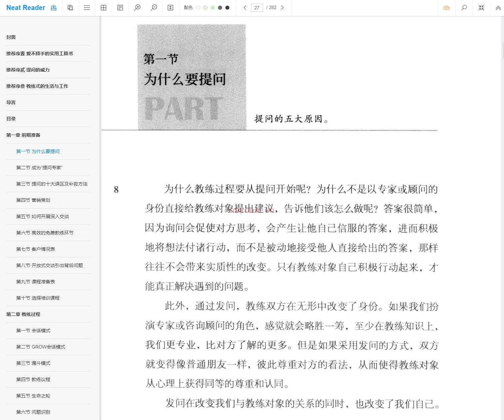Select 第四节 教练议程
Viewport: 504px width, 420px height.
pos(33,379)
